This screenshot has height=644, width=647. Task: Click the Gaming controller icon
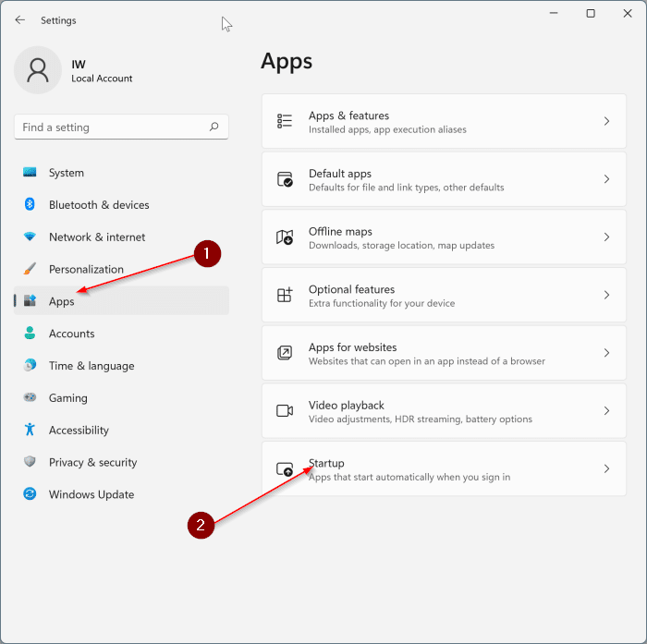point(30,397)
